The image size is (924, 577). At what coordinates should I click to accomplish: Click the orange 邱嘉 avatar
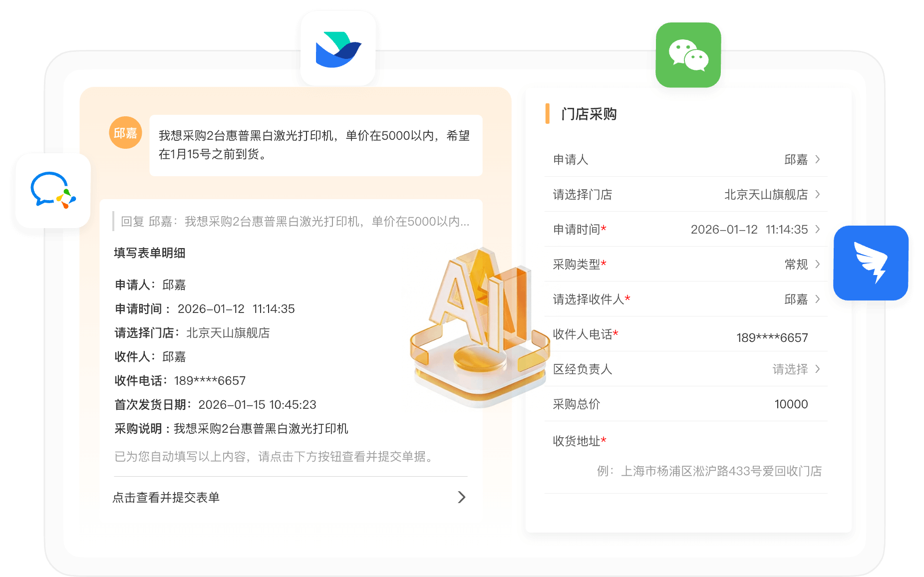coord(125,133)
